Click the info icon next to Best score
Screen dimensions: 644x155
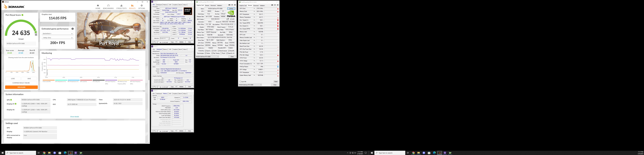coord(34,50)
